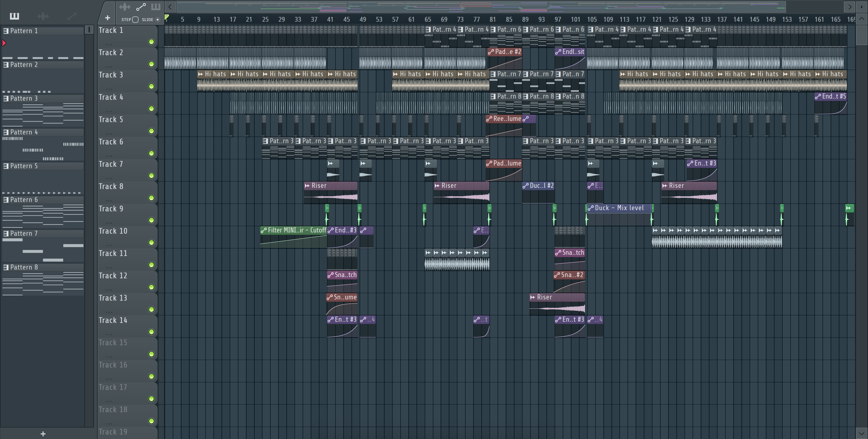The image size is (868, 439).
Task: Click the add track plus icon
Action: (x=108, y=18)
